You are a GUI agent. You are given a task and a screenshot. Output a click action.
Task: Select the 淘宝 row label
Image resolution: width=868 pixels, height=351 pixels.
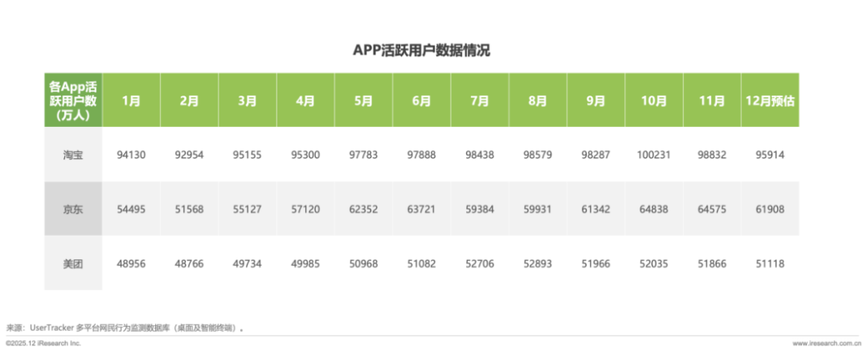point(73,154)
